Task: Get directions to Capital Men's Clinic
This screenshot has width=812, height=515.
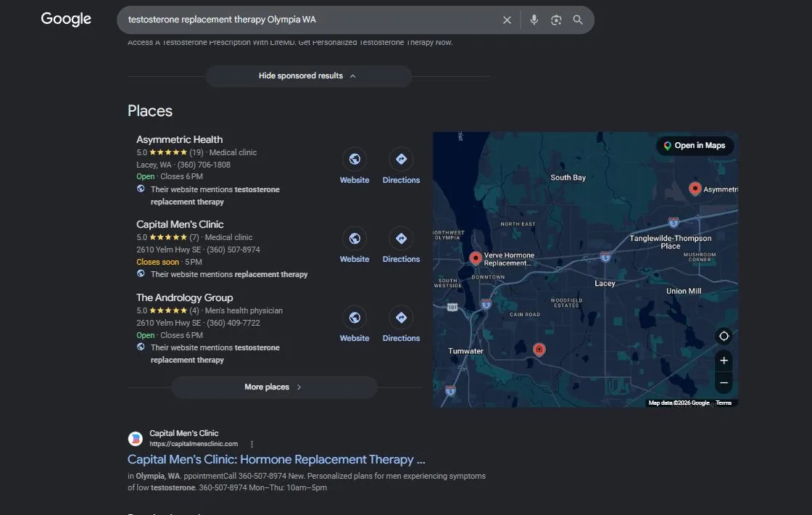Action: pyautogui.click(x=401, y=239)
